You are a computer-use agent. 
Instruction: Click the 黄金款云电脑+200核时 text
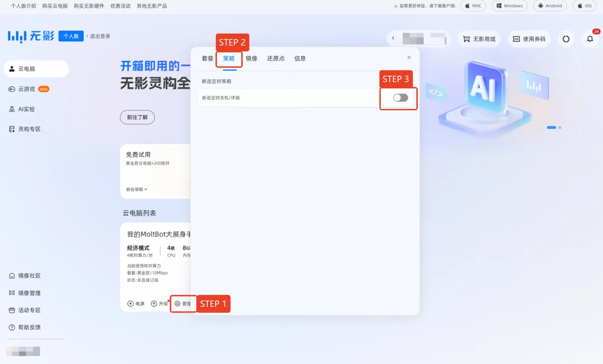click(x=148, y=163)
